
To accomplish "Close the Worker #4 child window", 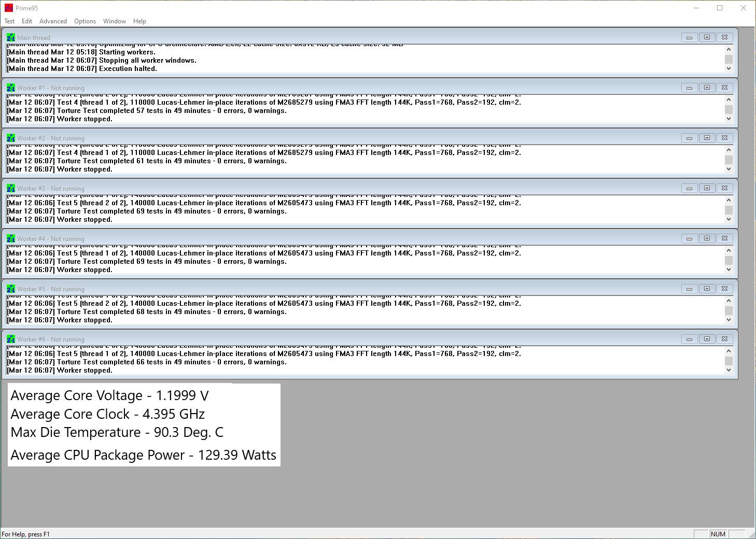I will tap(724, 238).
